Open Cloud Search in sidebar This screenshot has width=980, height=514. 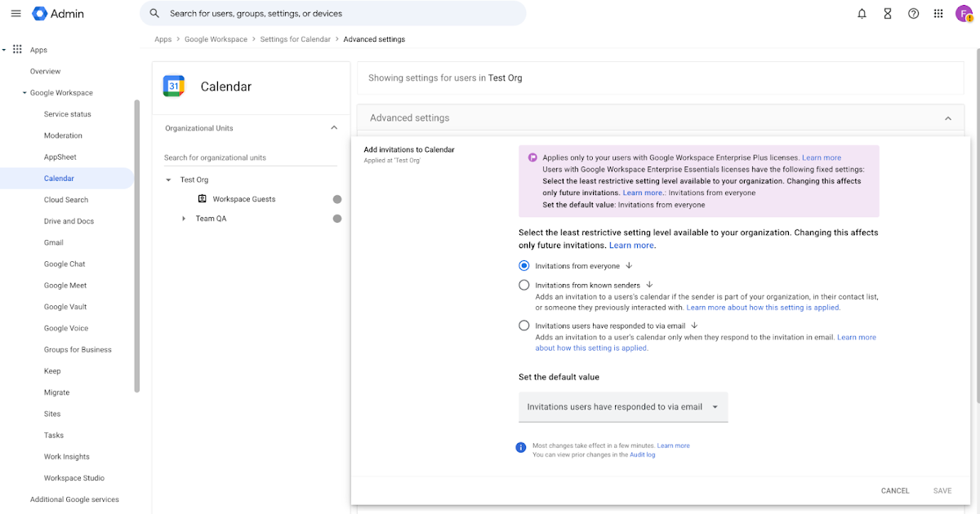[x=66, y=200]
